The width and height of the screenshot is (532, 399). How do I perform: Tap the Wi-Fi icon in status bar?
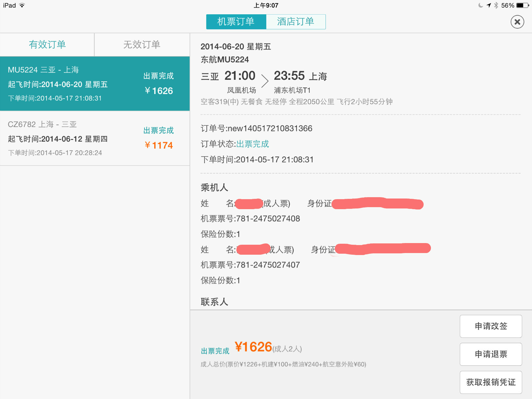coord(22,5)
